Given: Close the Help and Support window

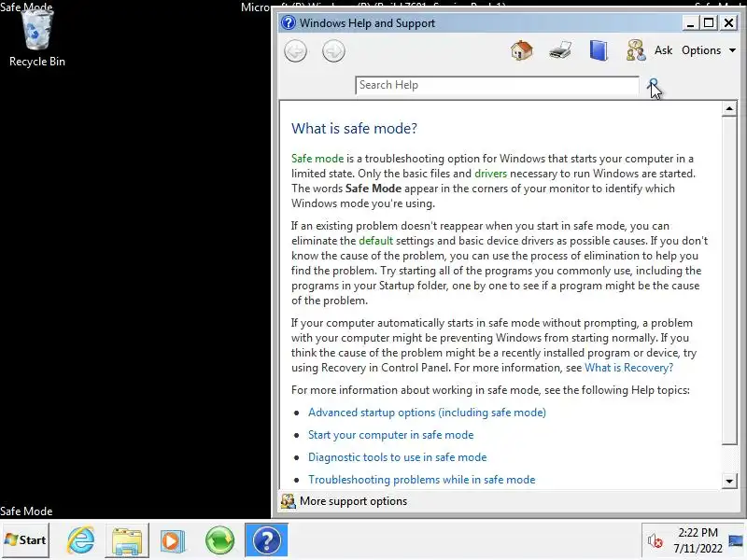Looking at the screenshot, I should pos(729,22).
